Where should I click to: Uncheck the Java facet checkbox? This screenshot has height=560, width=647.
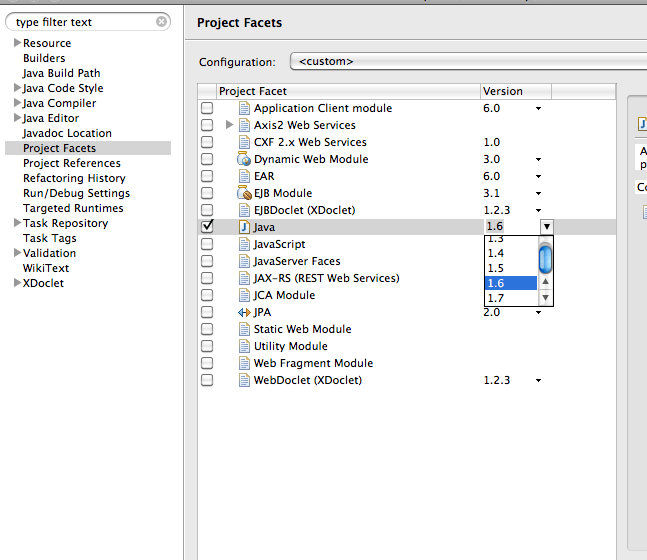coord(207,226)
